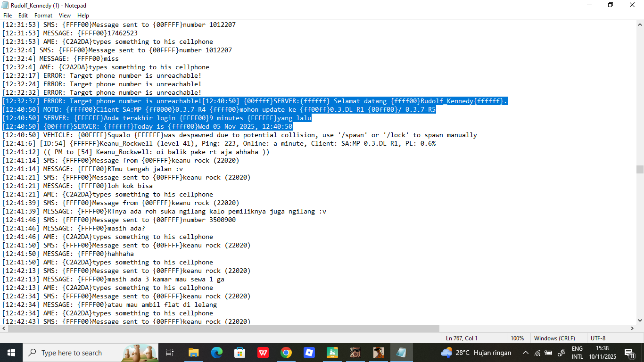
Task: Click the [12:42:34] AME types cellphone line
Action: click(107, 313)
